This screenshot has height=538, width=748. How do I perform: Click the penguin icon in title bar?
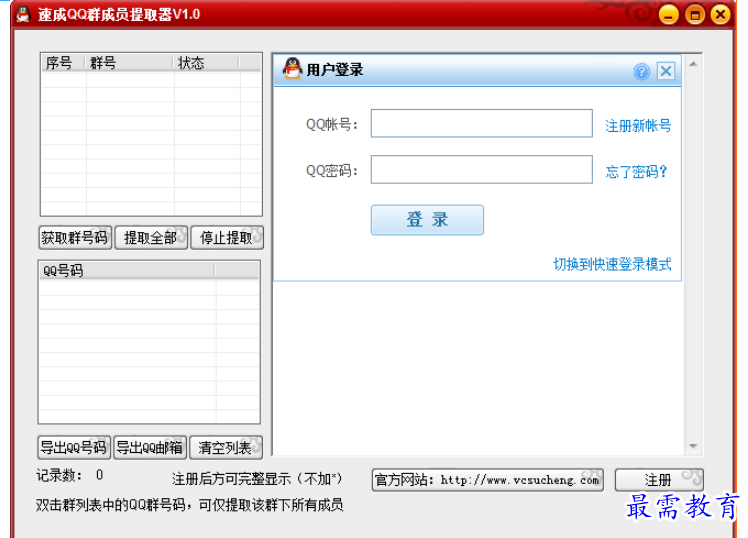[22, 14]
